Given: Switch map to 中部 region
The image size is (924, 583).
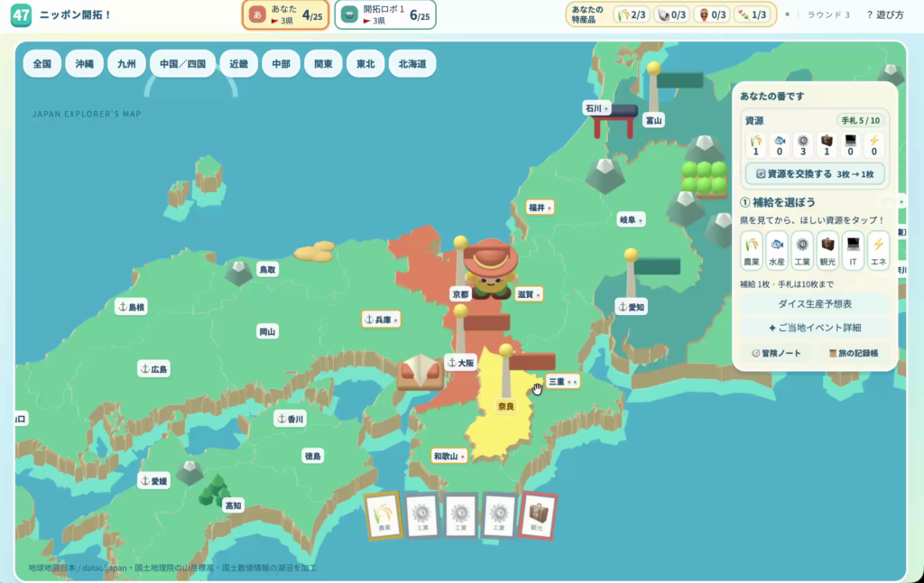Looking at the screenshot, I should pos(282,64).
